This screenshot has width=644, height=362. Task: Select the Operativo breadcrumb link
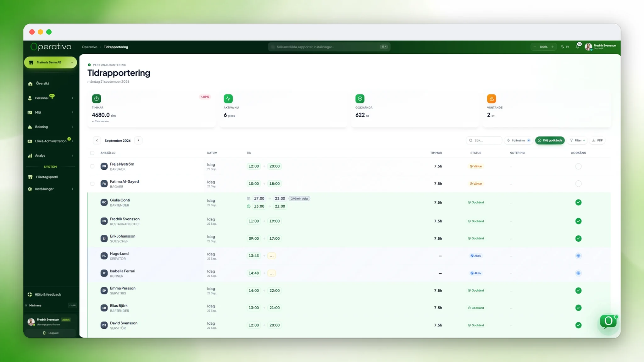(90, 47)
